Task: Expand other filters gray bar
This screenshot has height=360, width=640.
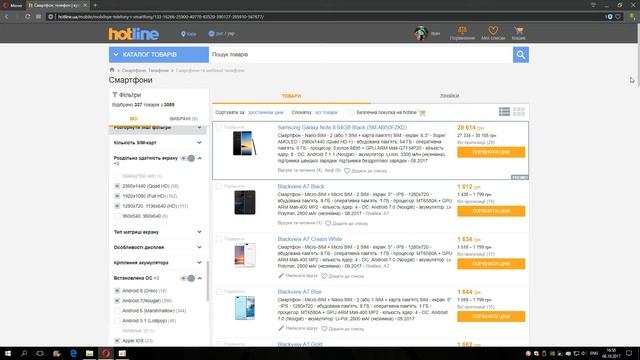Action: click(x=158, y=129)
